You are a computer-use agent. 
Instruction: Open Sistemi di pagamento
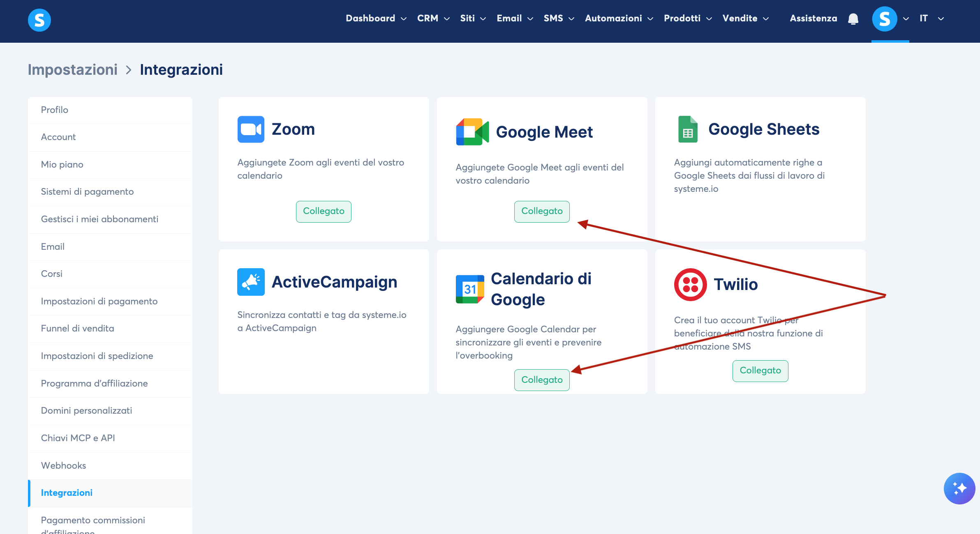(110, 192)
